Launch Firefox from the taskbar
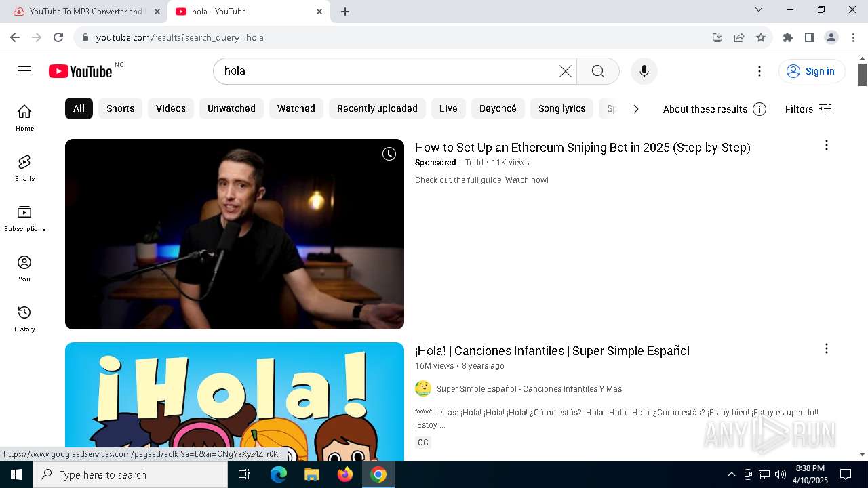Screen dimensions: 868x488 point(345,474)
